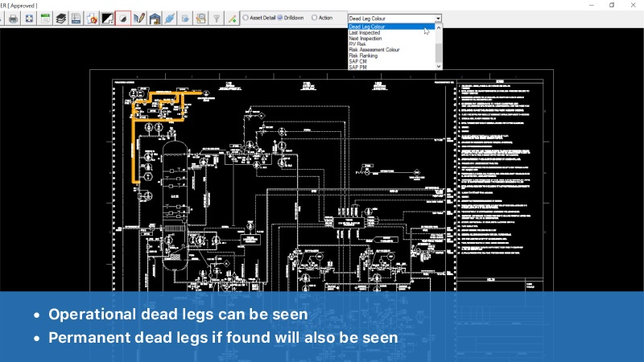
Task: Open the stacked layers icon
Action: (x=60, y=18)
